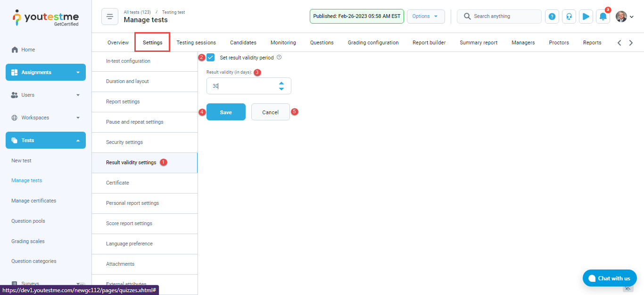Open the Chat with us widget

(610, 278)
